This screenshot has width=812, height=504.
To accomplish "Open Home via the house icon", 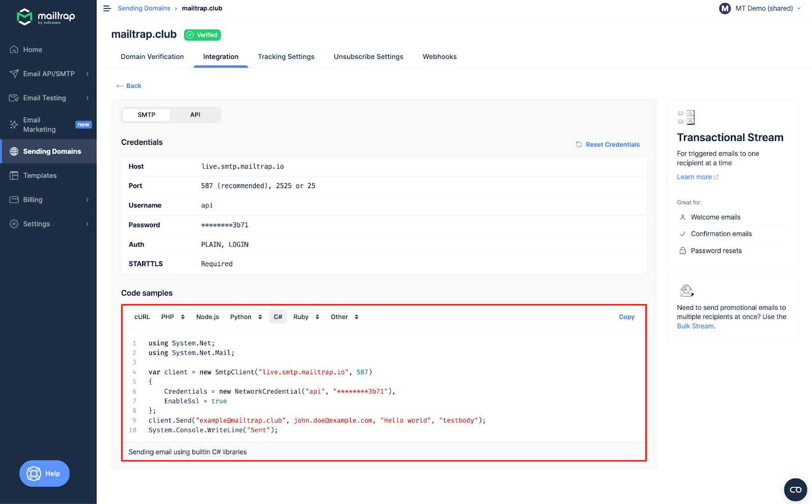I will pyautogui.click(x=14, y=50).
